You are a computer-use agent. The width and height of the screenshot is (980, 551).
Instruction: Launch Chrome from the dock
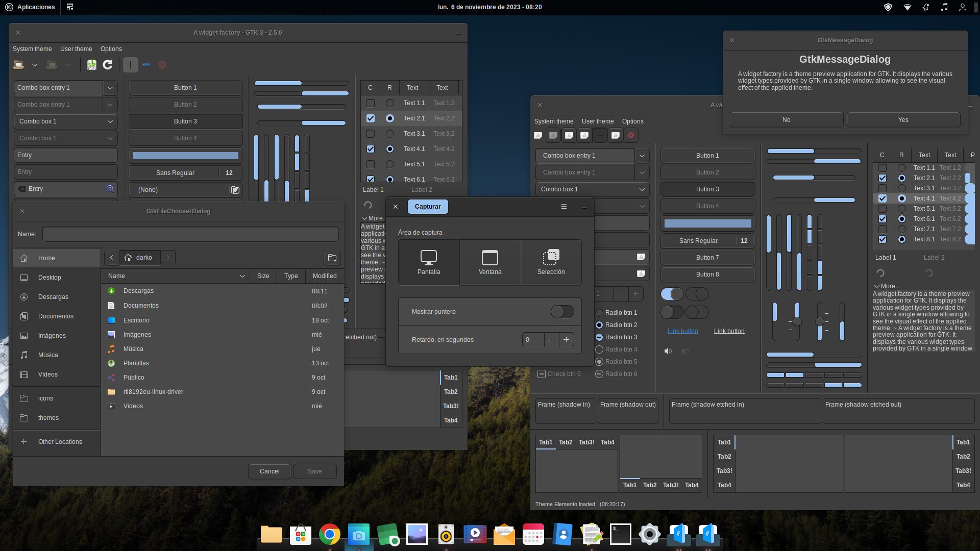coord(330,534)
